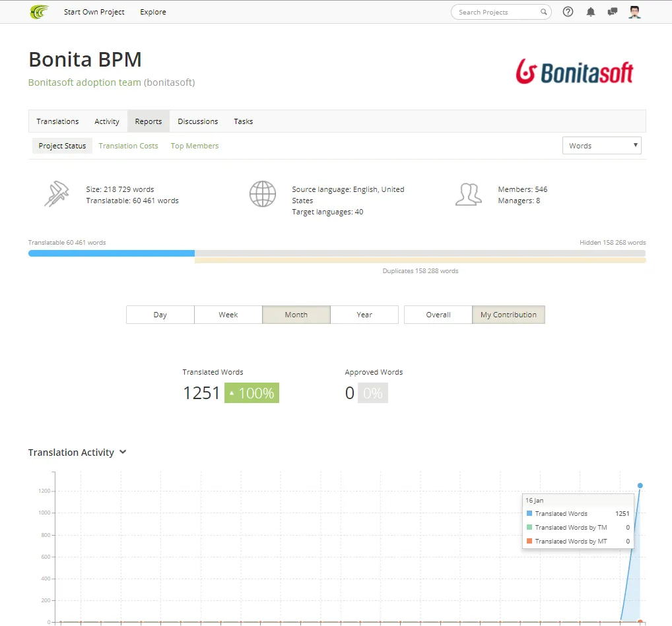Click blue Translated Words legend swatch
Viewport: 672px width, 626px height.
click(529, 513)
